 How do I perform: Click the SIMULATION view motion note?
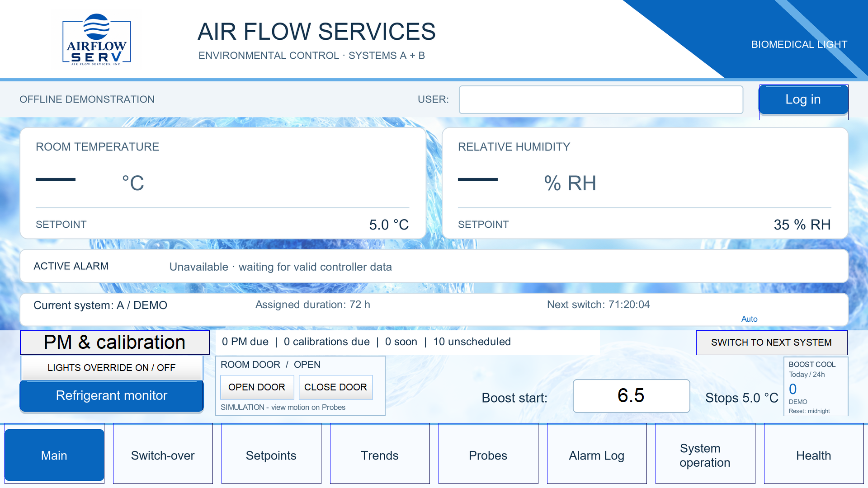(283, 407)
